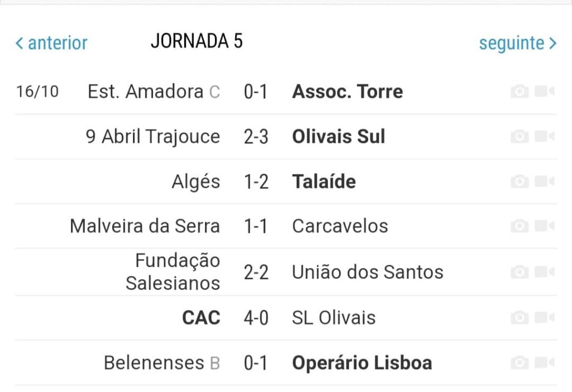572x392 pixels.
Task: Go to next round via seguinte
Action: tap(518, 44)
